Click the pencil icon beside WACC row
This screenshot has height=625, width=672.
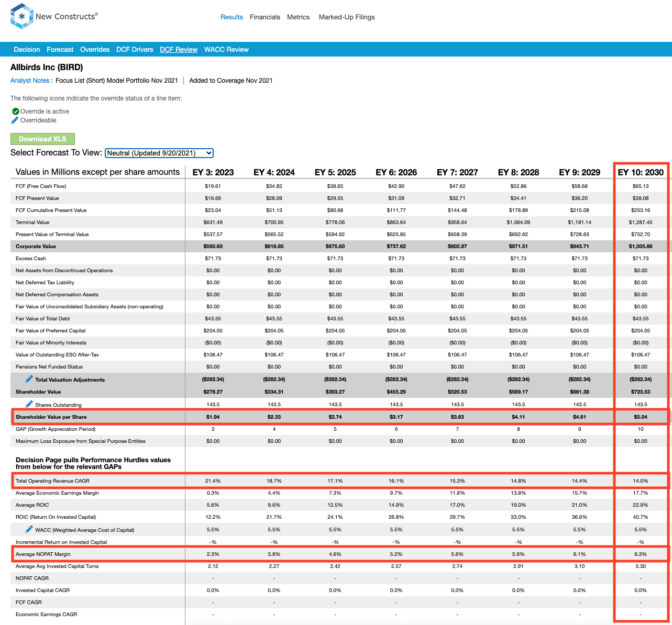click(29, 529)
